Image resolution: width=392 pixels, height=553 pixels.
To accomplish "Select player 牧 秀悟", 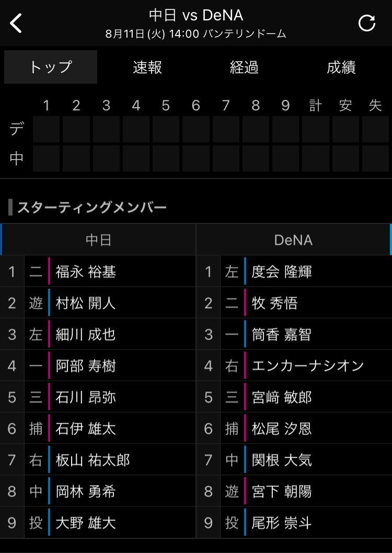I will (x=275, y=303).
